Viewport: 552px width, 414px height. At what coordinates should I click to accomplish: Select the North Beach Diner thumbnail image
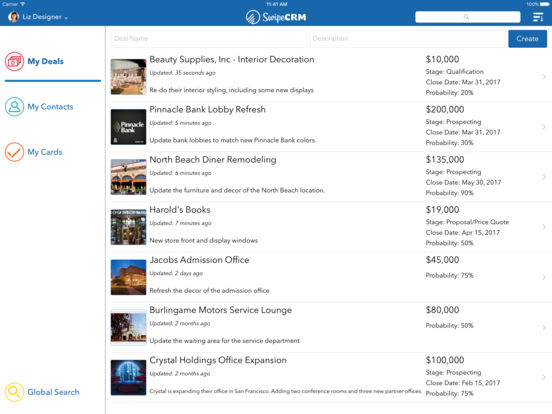pos(128,177)
